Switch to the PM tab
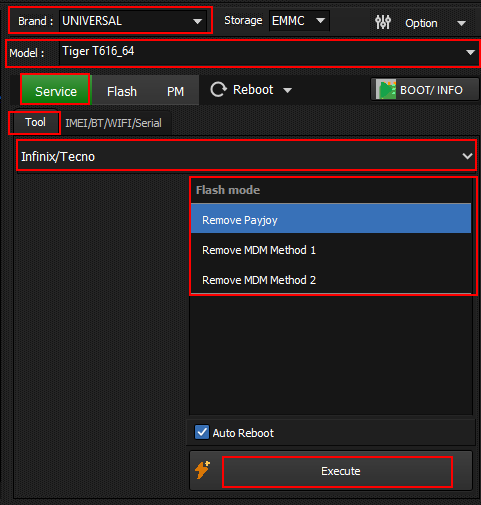The width and height of the screenshot is (481, 505). click(x=175, y=91)
